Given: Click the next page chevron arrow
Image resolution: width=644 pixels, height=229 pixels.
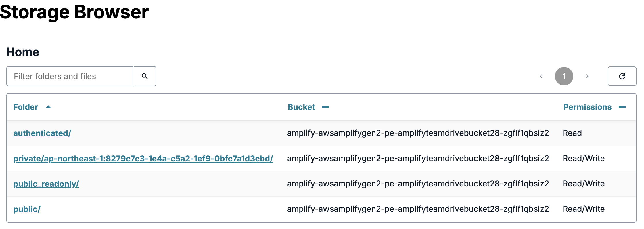Looking at the screenshot, I should pyautogui.click(x=587, y=76).
